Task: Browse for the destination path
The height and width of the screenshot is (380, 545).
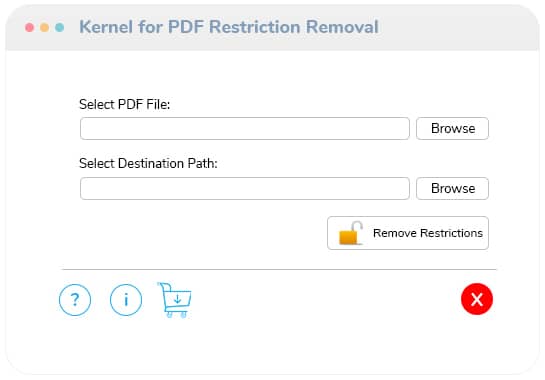Action: point(452,188)
